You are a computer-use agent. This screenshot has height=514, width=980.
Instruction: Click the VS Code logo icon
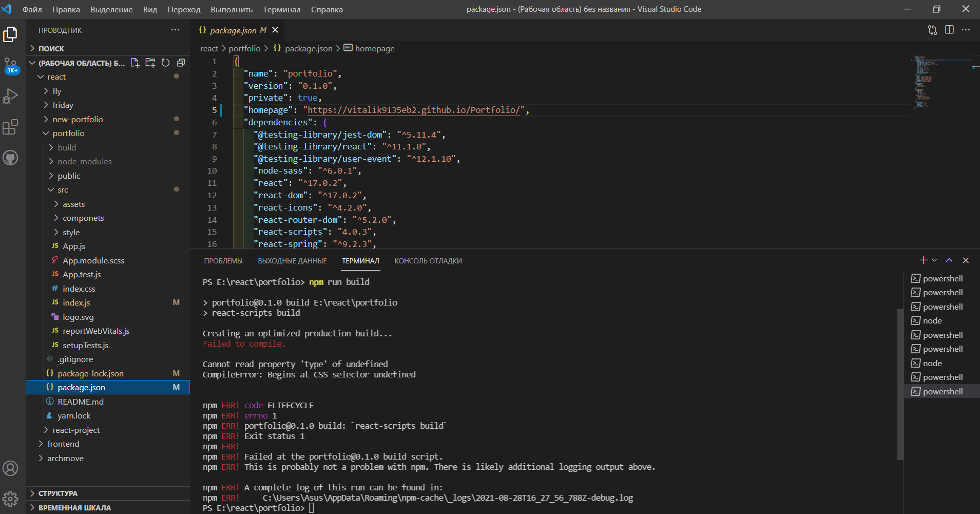7,9
